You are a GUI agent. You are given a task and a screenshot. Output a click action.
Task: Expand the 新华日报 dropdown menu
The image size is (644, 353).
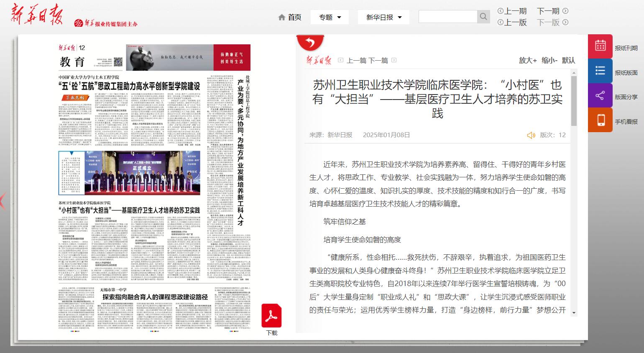[383, 17]
